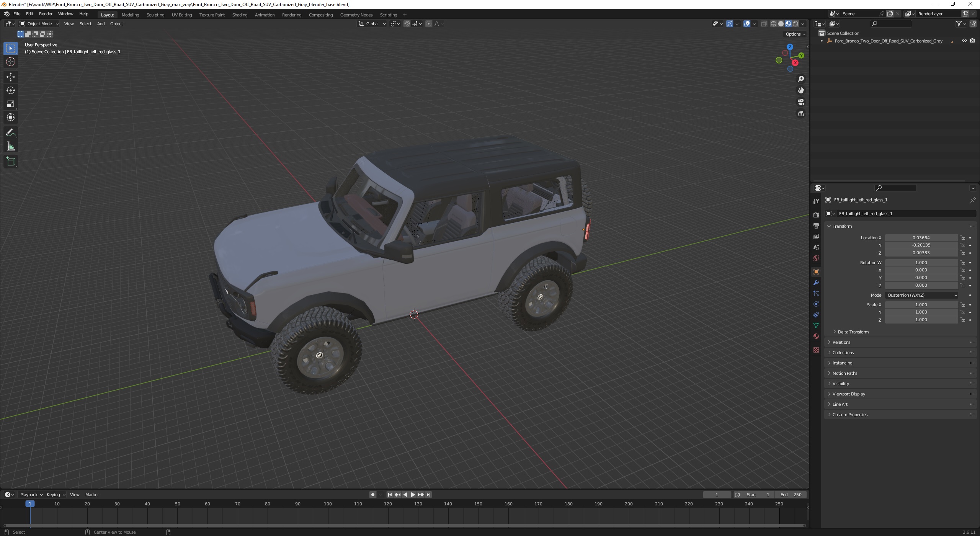Image resolution: width=980 pixels, height=536 pixels.
Task: Select the Annotate tool
Action: tap(11, 133)
